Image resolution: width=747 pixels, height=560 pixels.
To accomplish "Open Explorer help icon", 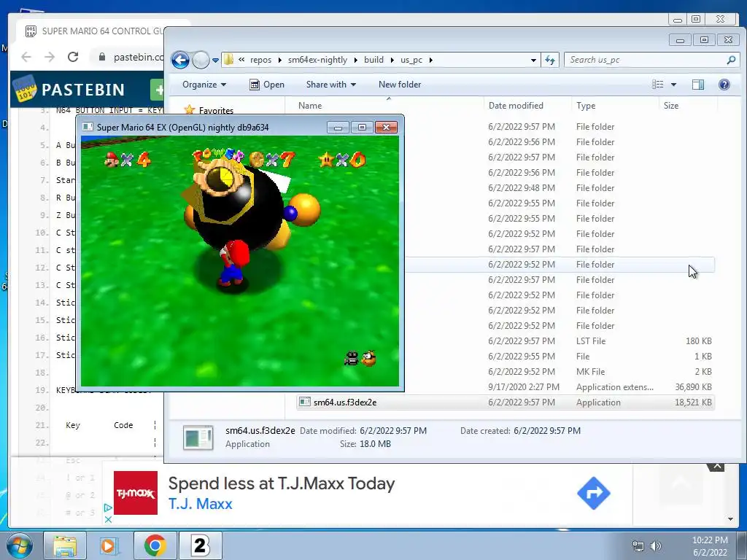I will pos(724,85).
